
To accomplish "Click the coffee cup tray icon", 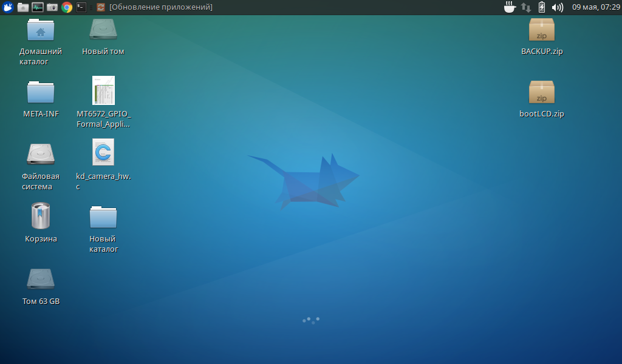I will pyautogui.click(x=510, y=7).
